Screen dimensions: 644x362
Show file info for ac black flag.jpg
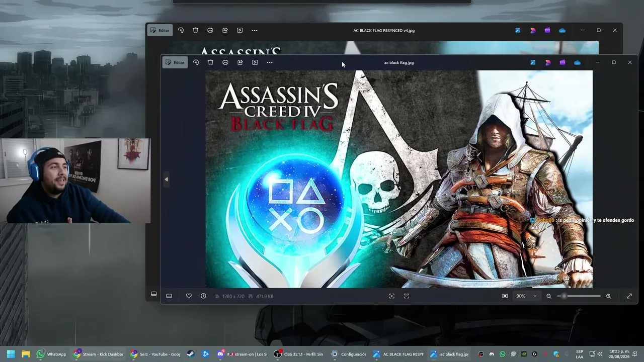pos(203,296)
